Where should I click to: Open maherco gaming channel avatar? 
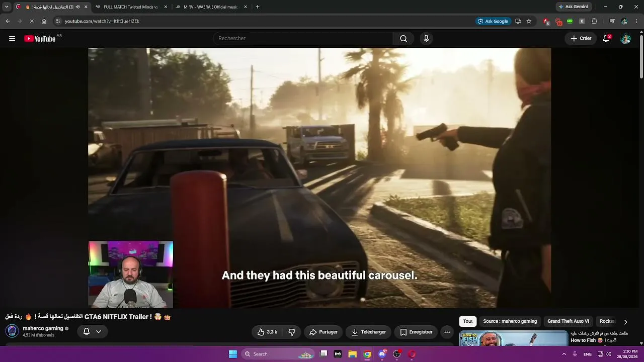coord(12,331)
